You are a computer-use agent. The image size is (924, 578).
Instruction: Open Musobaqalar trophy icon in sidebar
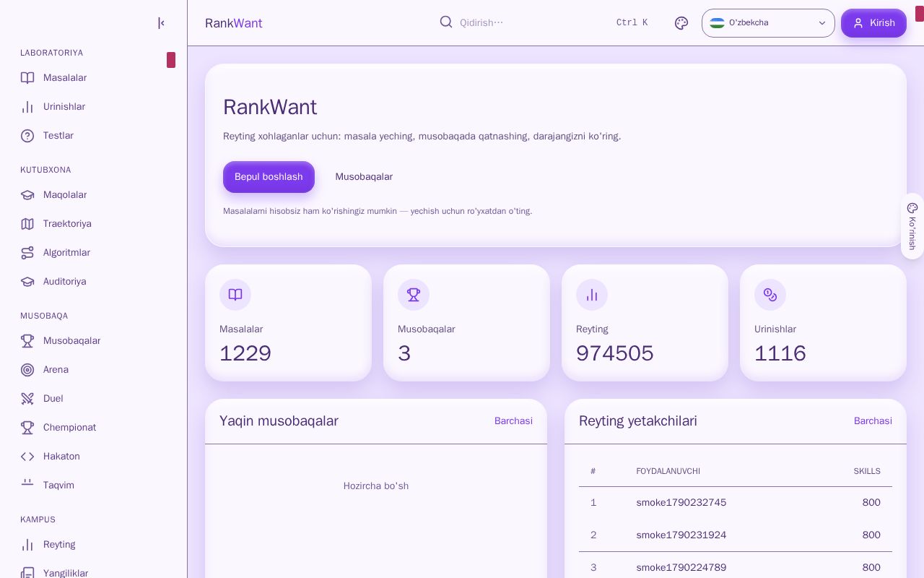[x=27, y=341]
